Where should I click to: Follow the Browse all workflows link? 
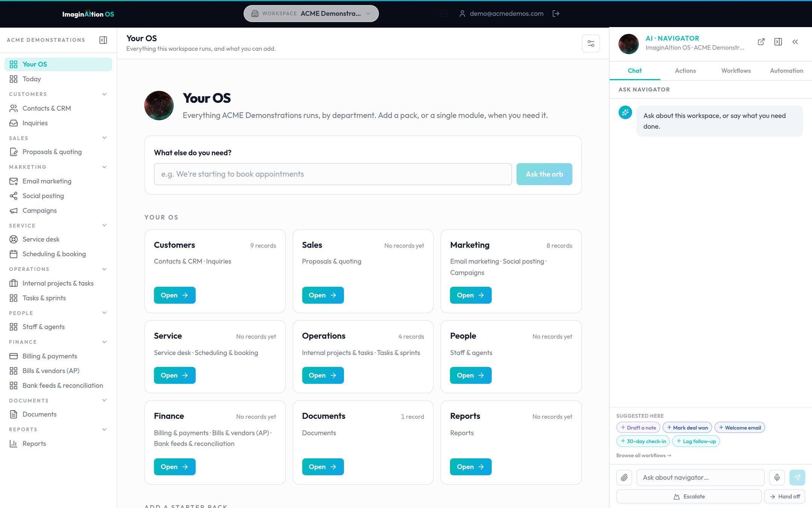pos(644,455)
